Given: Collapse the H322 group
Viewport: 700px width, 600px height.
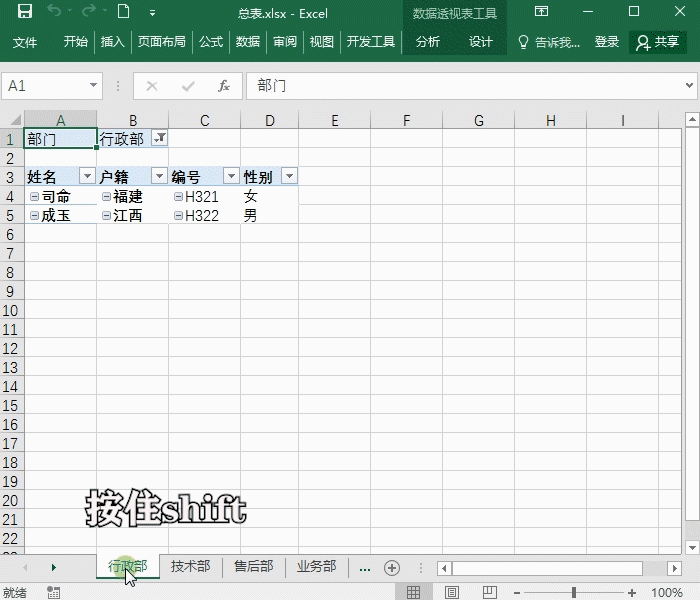Looking at the screenshot, I should coord(178,216).
